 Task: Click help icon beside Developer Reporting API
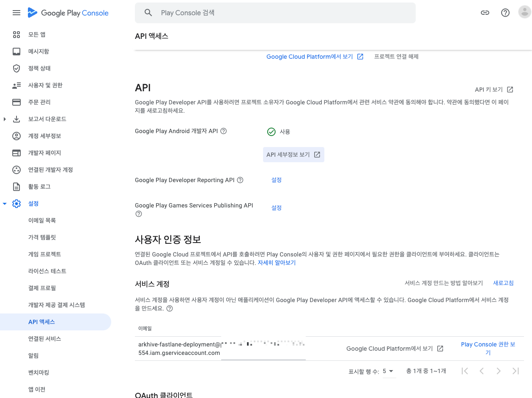pyautogui.click(x=240, y=180)
